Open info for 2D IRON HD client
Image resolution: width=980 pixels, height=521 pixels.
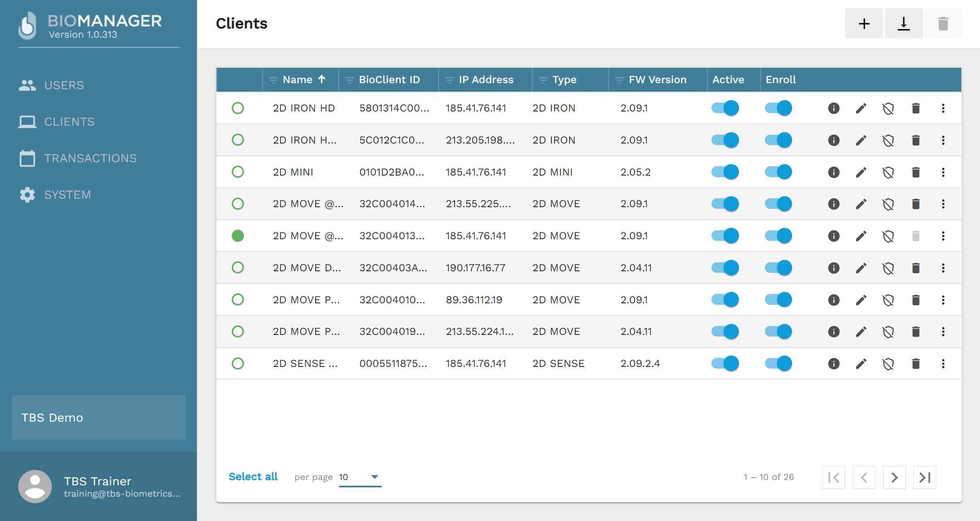pyautogui.click(x=833, y=108)
